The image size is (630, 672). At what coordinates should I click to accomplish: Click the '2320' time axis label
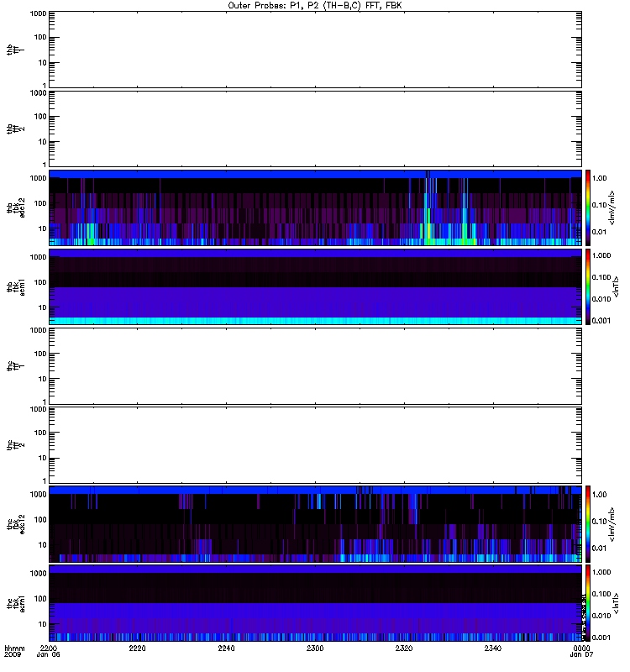coord(404,648)
